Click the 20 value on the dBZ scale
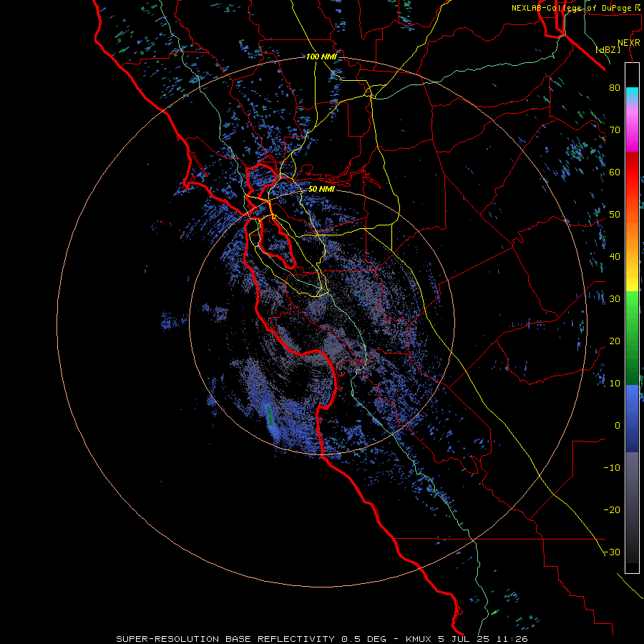The height and width of the screenshot is (644, 644). pos(615,341)
